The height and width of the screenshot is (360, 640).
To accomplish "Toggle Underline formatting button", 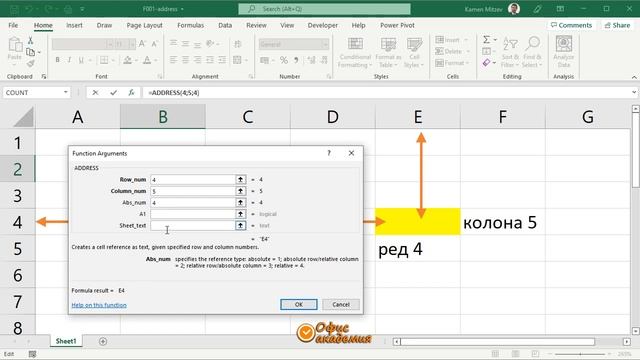I will pos(81,60).
